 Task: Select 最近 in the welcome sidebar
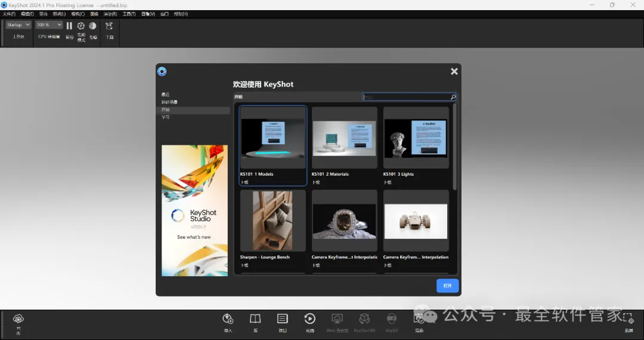point(165,94)
